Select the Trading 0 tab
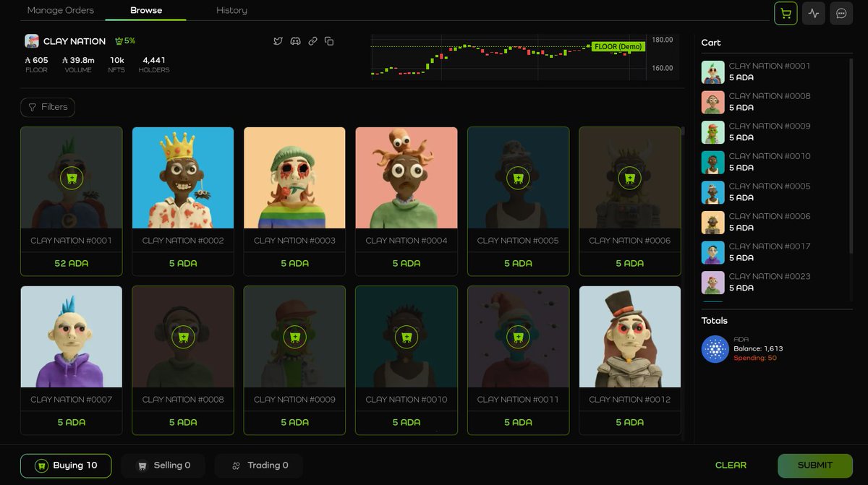Image resolution: width=868 pixels, height=485 pixels. coord(259,465)
